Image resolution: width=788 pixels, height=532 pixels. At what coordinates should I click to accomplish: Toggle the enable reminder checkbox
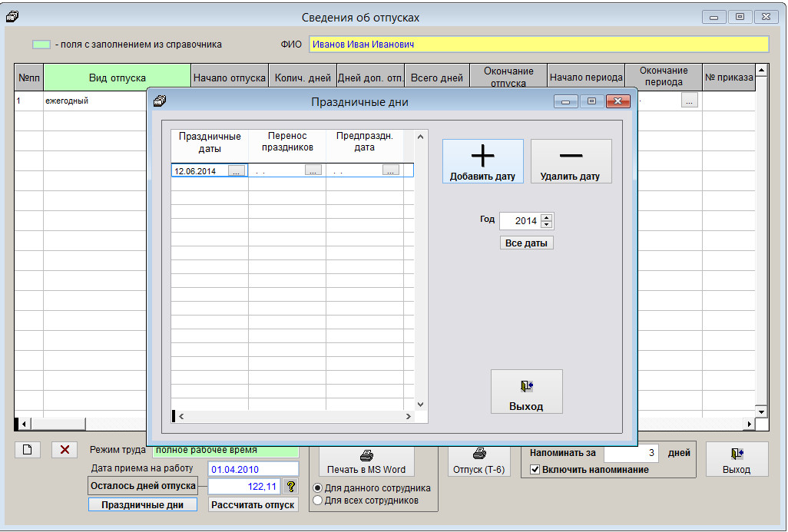[x=535, y=469]
